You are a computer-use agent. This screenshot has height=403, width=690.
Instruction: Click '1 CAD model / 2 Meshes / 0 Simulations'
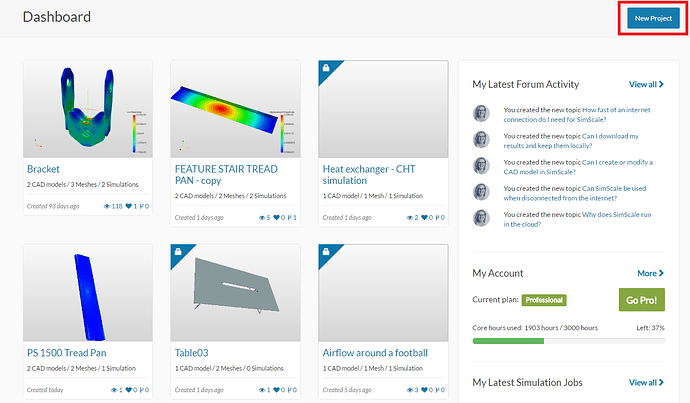(229, 368)
